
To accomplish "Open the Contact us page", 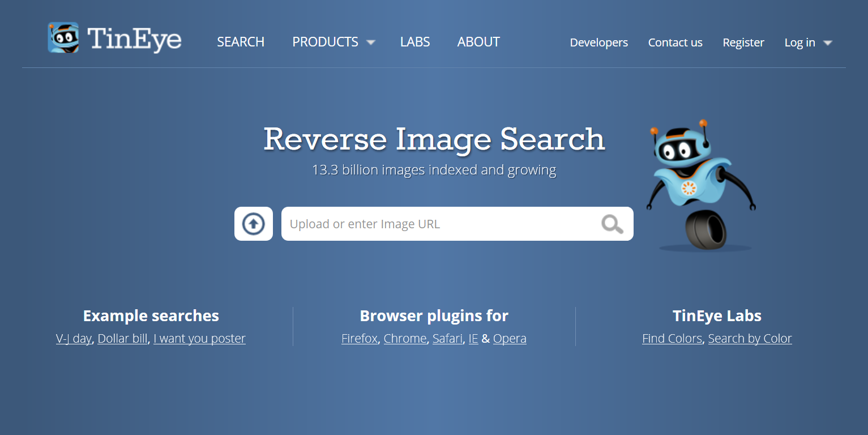I will (x=675, y=42).
